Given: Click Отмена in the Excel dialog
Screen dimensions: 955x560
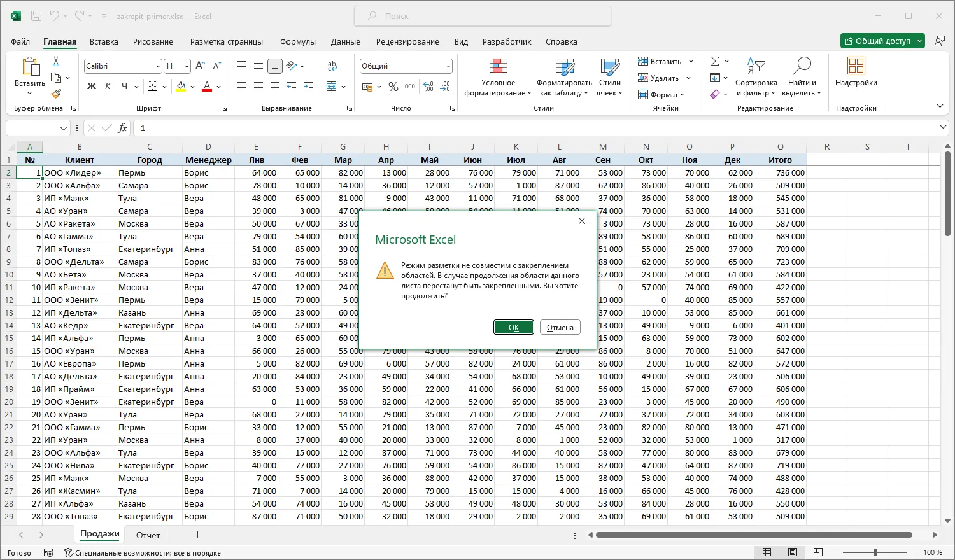Looking at the screenshot, I should (x=560, y=327).
